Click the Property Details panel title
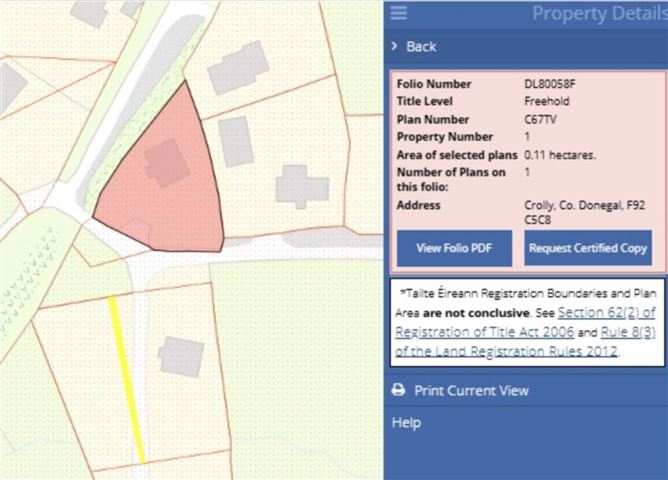Image resolution: width=668 pixels, height=480 pixels. coord(598,14)
